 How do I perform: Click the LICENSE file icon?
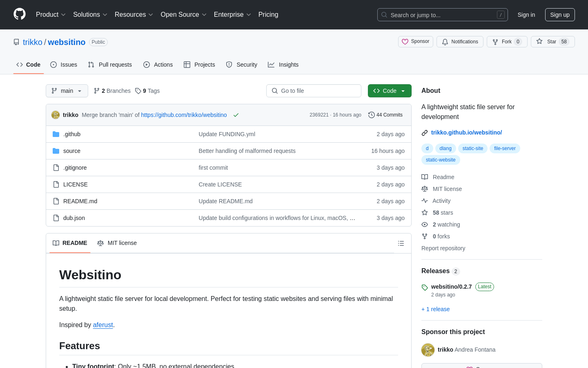(x=56, y=184)
